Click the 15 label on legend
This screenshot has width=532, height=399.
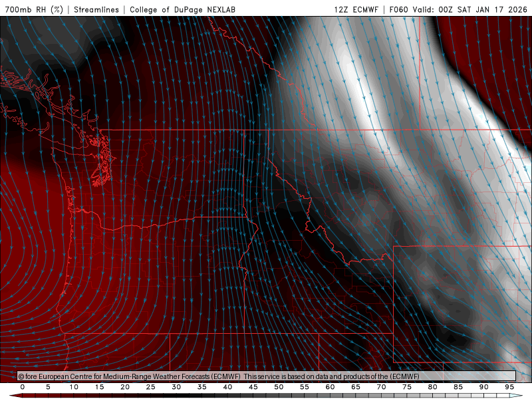coord(99,387)
